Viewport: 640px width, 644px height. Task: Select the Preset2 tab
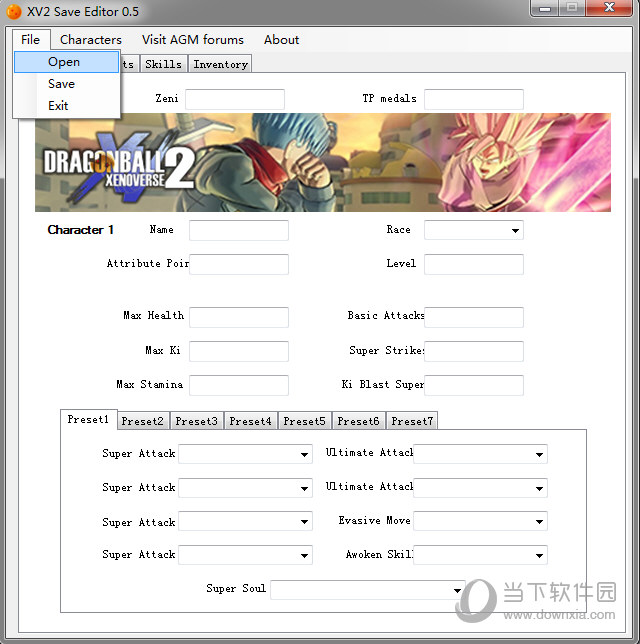click(x=143, y=421)
